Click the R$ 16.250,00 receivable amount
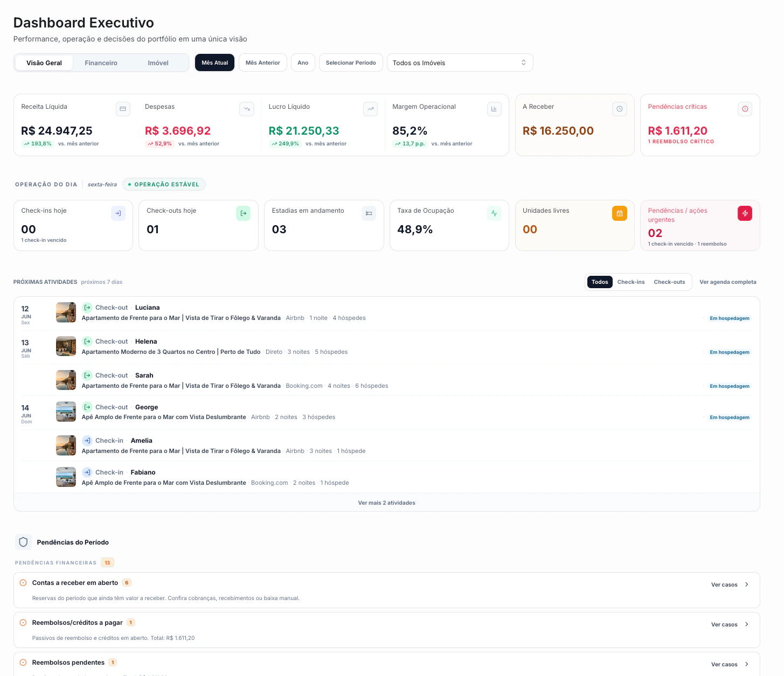Image resolution: width=784 pixels, height=676 pixels. pyautogui.click(x=558, y=131)
